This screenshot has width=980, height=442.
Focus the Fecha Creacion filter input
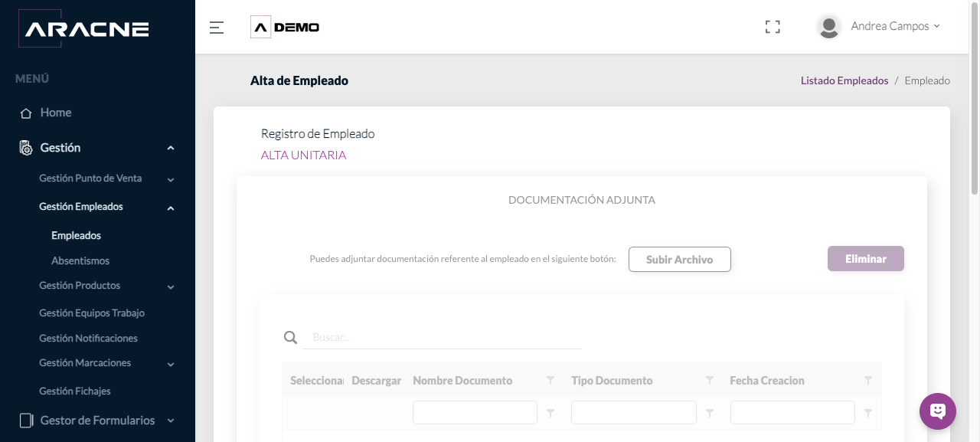[x=792, y=412]
